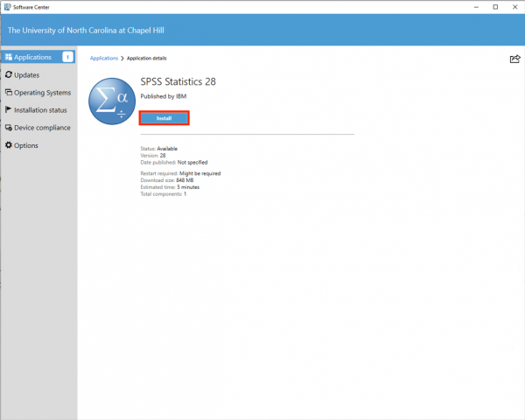Open the share application icon
This screenshot has height=420, width=525.
tap(514, 59)
